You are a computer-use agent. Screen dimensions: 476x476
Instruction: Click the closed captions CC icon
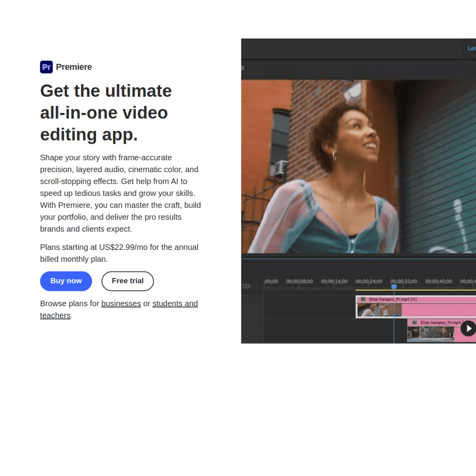click(x=246, y=286)
